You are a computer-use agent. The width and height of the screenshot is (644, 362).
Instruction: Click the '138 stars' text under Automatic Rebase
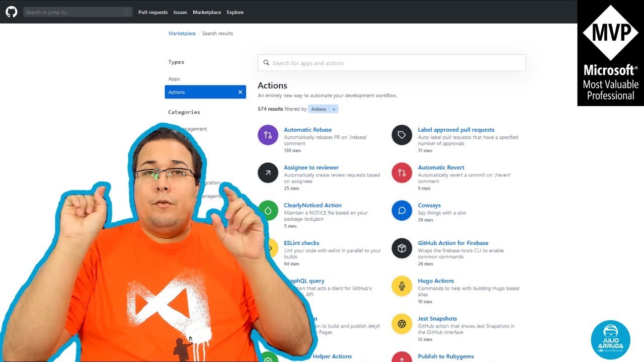[x=292, y=150]
